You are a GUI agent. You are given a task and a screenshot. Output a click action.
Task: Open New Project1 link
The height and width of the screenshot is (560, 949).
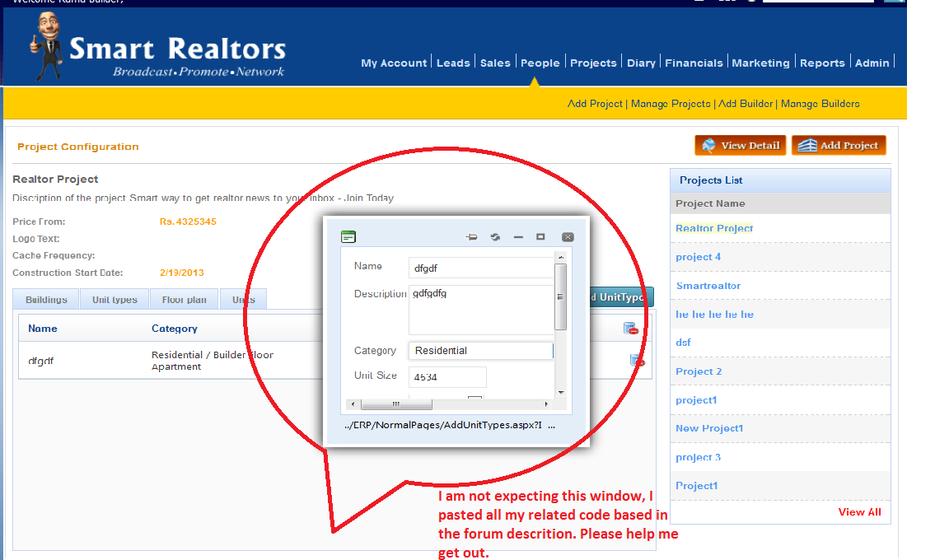(x=709, y=428)
